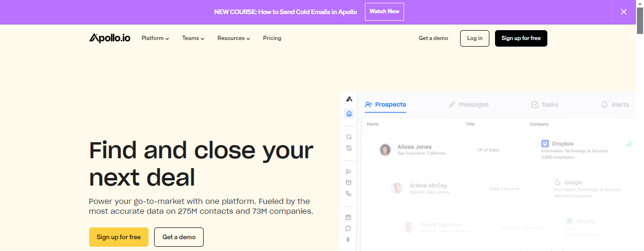The height and width of the screenshot is (251, 644).
Task: Click the dollar sign deals icon
Action: coord(348,239)
